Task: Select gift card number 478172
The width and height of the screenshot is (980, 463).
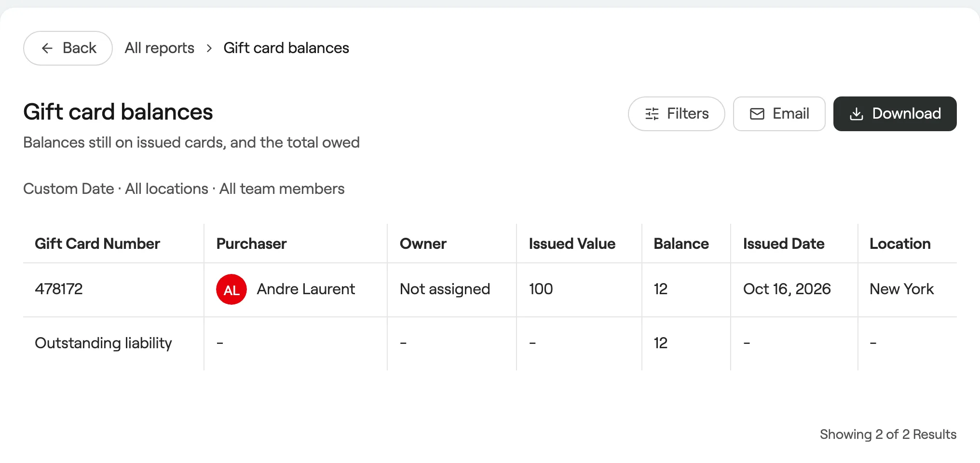Action: pos(59,289)
